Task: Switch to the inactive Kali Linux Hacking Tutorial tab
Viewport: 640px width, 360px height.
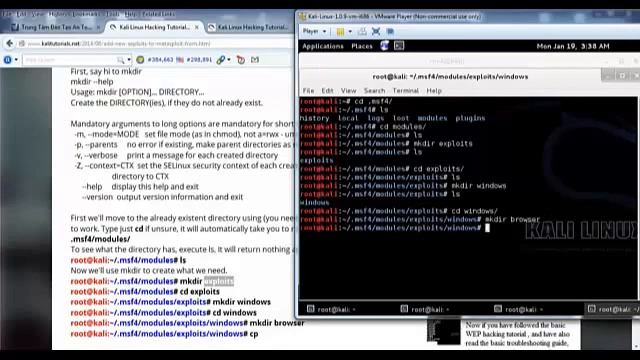Action: coord(249,27)
